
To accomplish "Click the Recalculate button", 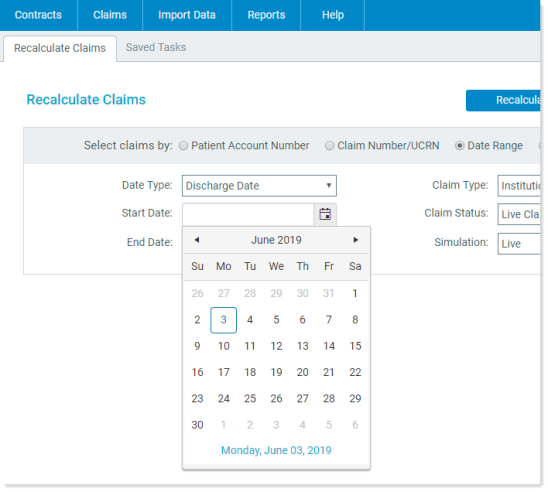I will point(503,100).
